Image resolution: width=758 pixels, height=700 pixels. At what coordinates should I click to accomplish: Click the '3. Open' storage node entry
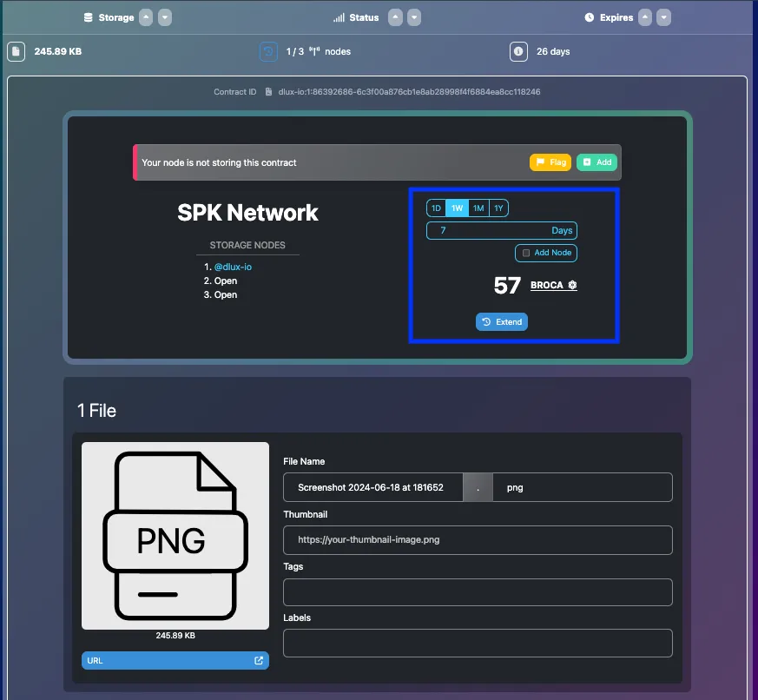(221, 295)
